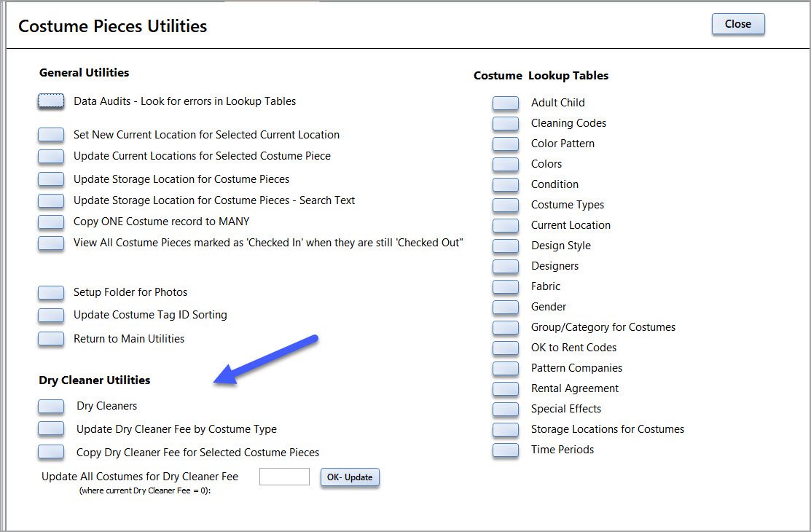Viewport: 811px width, 532px height.
Task: Click button for Group/Category for Costumes
Action: coord(505,328)
